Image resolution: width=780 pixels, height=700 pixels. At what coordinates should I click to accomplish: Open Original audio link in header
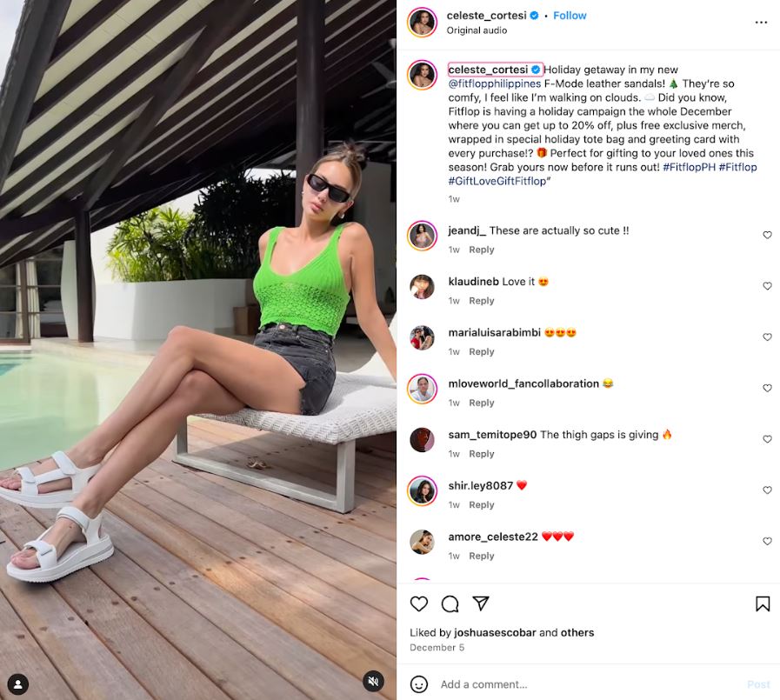pyautogui.click(x=477, y=30)
